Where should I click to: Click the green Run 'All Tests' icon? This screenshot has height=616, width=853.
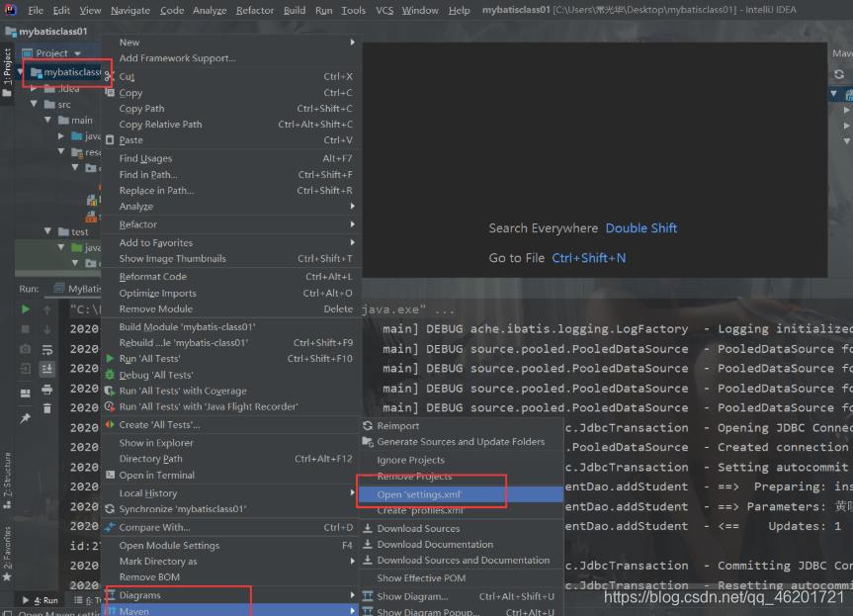[110, 359]
